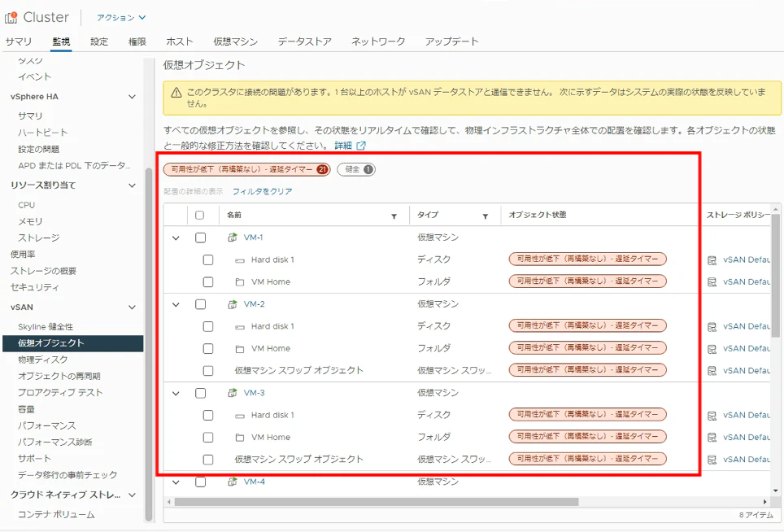Open the タイプ column filter icon
This screenshot has width=784, height=532.
click(x=485, y=216)
